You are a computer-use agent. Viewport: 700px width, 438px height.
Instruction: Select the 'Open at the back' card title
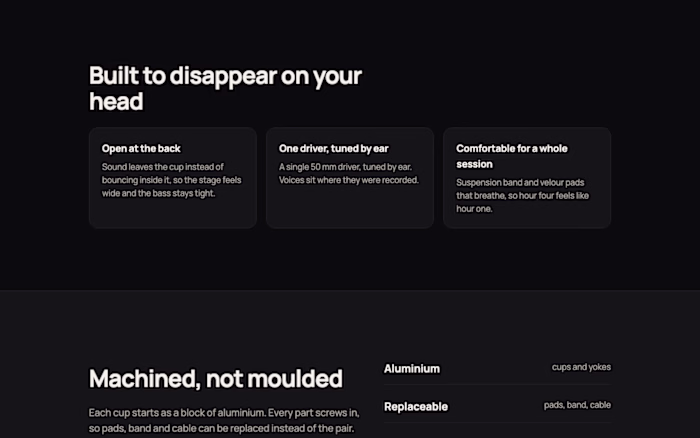point(141,149)
